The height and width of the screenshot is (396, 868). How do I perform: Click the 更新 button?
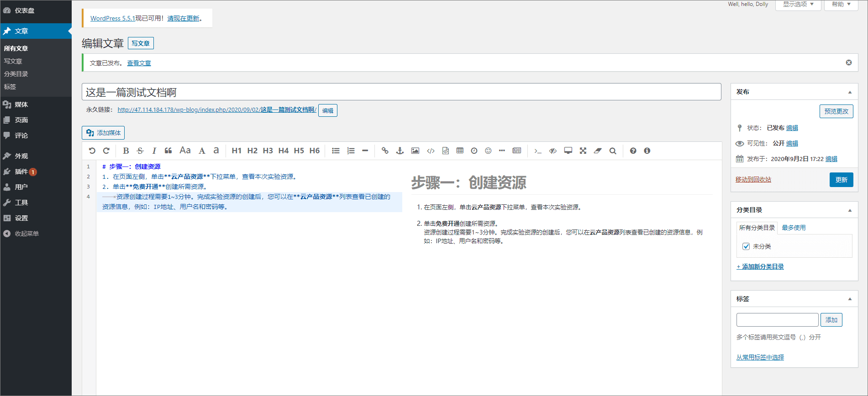tap(841, 180)
